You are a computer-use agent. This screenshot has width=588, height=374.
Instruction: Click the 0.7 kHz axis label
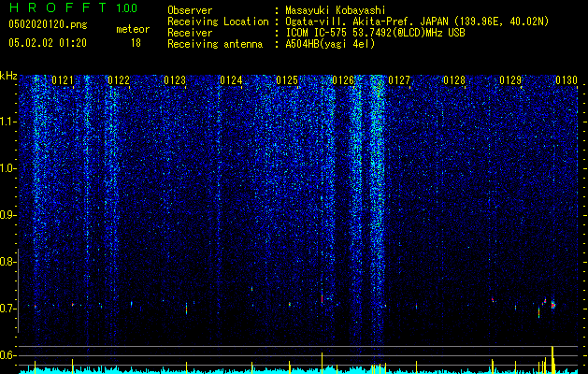pos(7,309)
